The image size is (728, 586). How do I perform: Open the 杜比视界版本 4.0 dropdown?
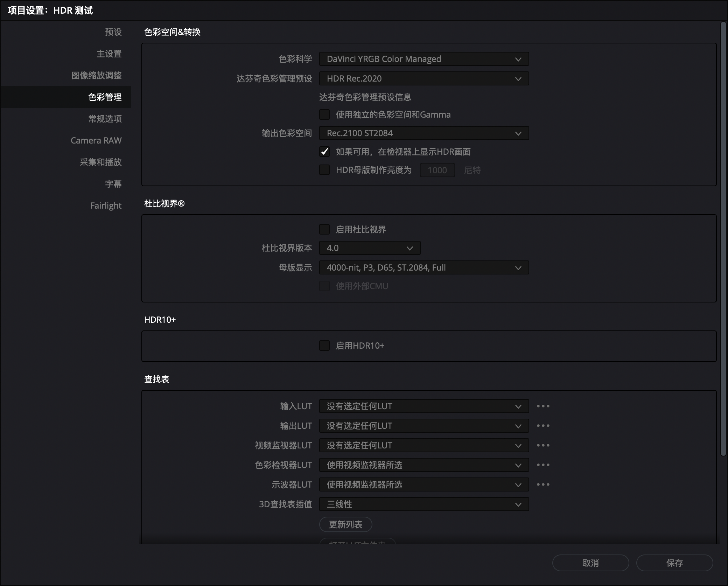tap(369, 248)
